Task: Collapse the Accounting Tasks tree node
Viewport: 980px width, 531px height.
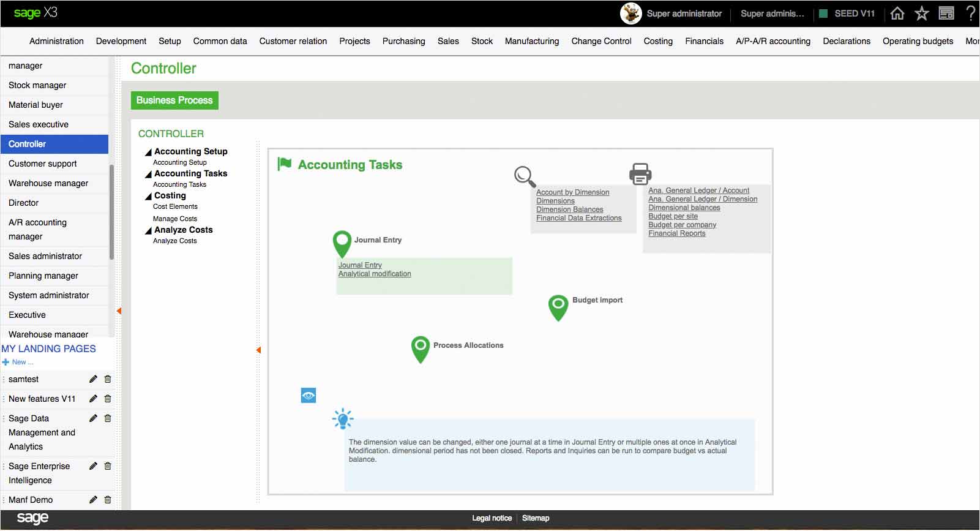Action: pyautogui.click(x=148, y=174)
